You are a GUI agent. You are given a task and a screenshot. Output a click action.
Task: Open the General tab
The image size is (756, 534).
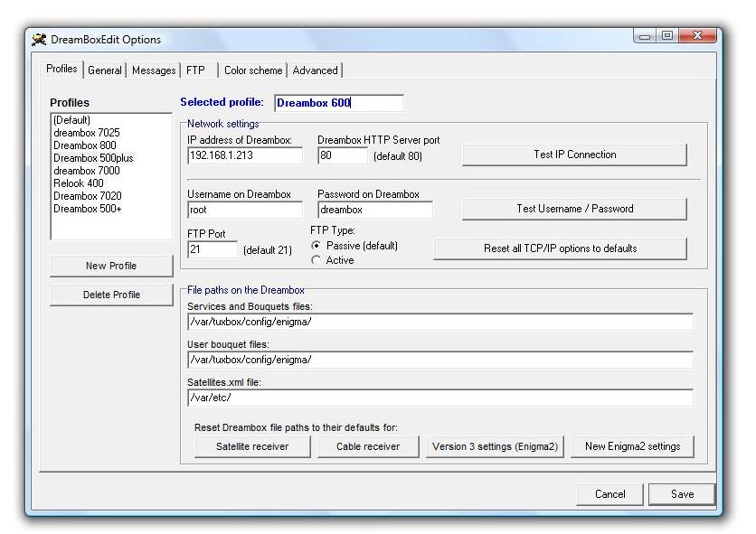point(105,70)
